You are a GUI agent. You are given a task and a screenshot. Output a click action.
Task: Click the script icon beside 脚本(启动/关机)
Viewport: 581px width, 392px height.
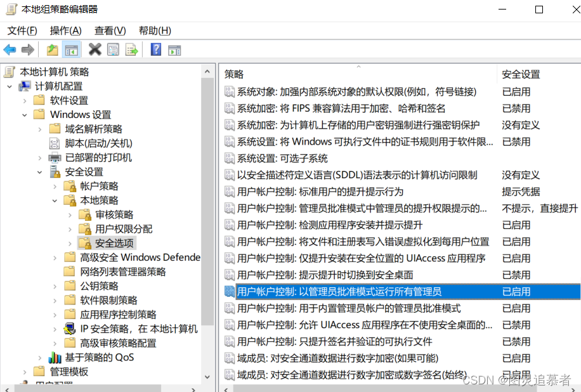tap(55, 143)
